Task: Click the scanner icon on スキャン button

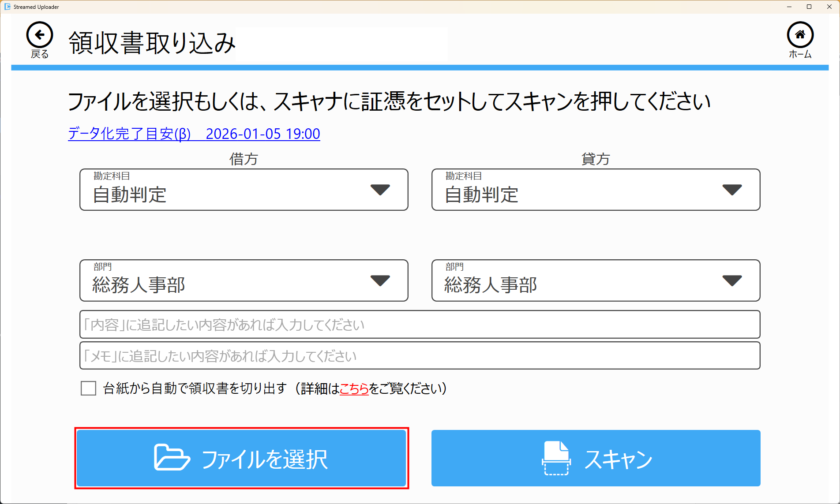Action: (556, 458)
